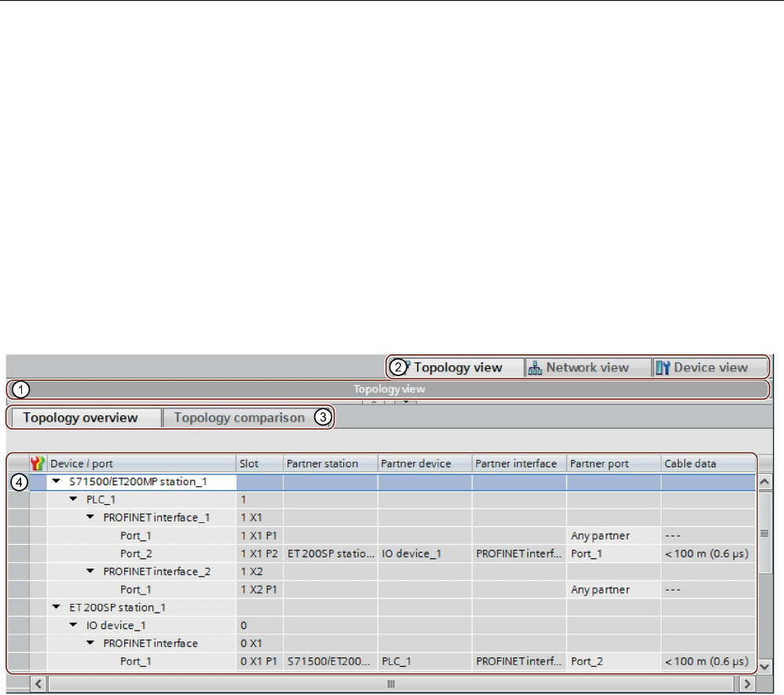784x695 pixels.
Task: Click the vertical scrollbar up arrow
Action: 764,482
